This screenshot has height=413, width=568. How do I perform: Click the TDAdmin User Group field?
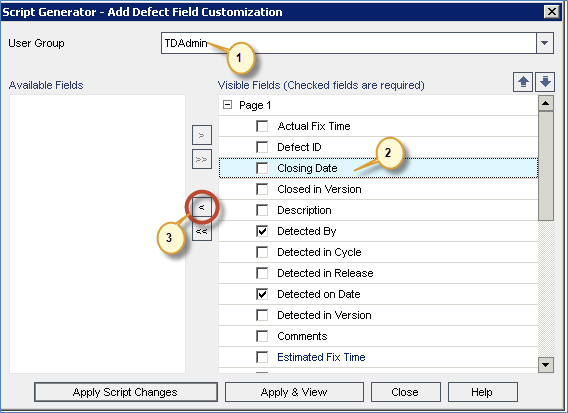pyautogui.click(x=348, y=43)
